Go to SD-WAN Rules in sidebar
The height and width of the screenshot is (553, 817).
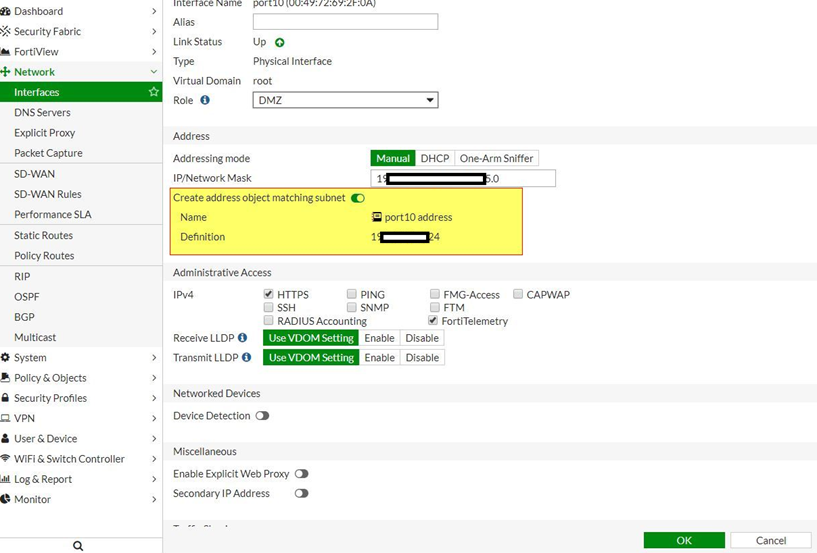[47, 194]
